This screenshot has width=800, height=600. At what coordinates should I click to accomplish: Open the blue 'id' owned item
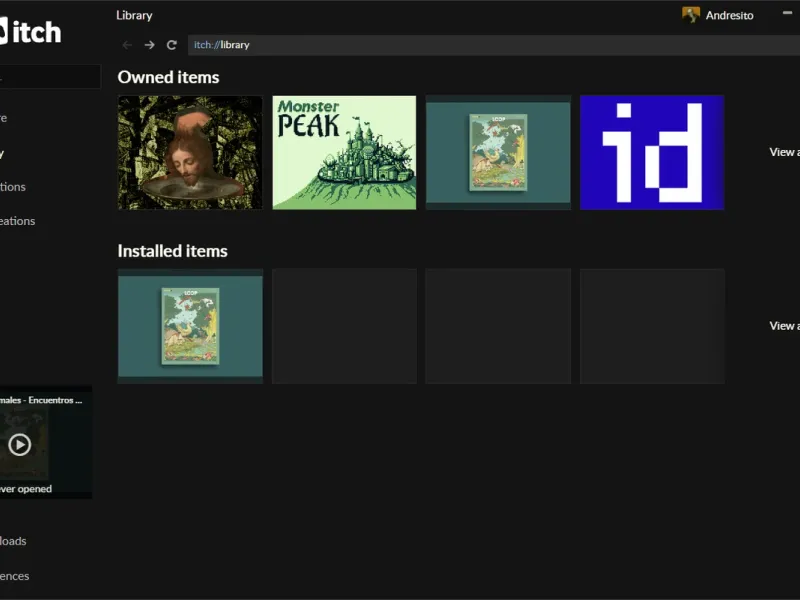tap(652, 153)
